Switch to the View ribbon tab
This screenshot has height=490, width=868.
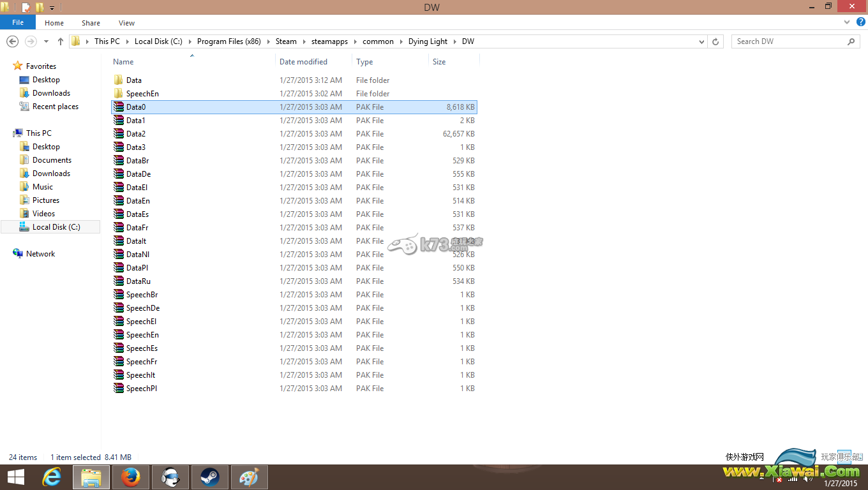click(126, 23)
